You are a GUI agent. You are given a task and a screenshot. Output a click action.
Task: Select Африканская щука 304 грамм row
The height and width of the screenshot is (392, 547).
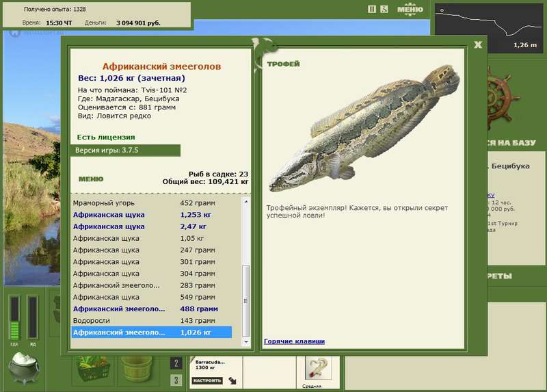point(152,274)
